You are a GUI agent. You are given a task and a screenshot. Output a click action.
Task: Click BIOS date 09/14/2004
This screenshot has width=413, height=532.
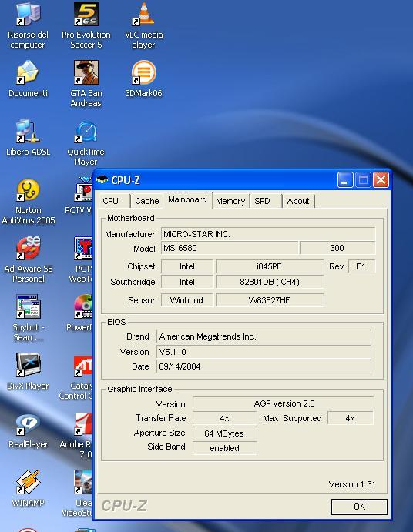[264, 366]
